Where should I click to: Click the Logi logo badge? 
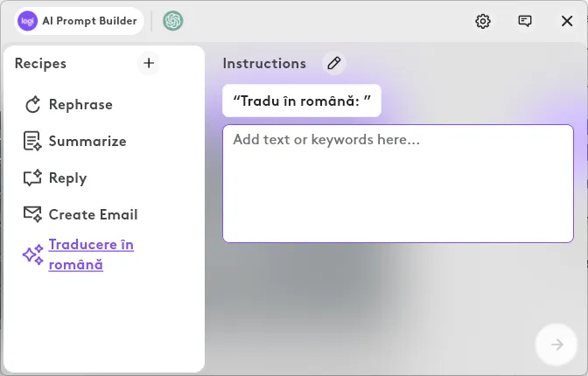coord(27,21)
